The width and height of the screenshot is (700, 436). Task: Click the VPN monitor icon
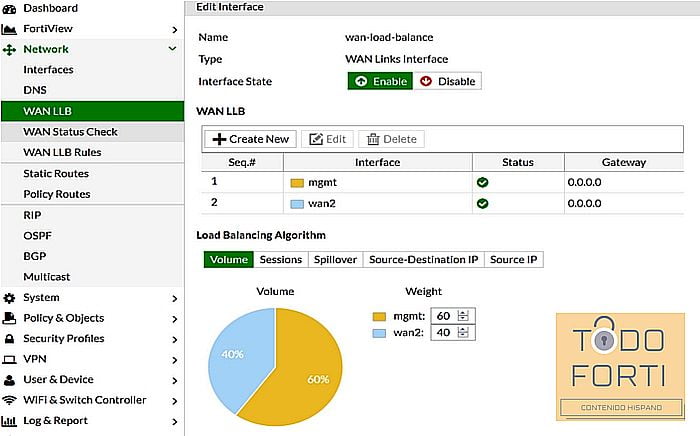[10, 359]
